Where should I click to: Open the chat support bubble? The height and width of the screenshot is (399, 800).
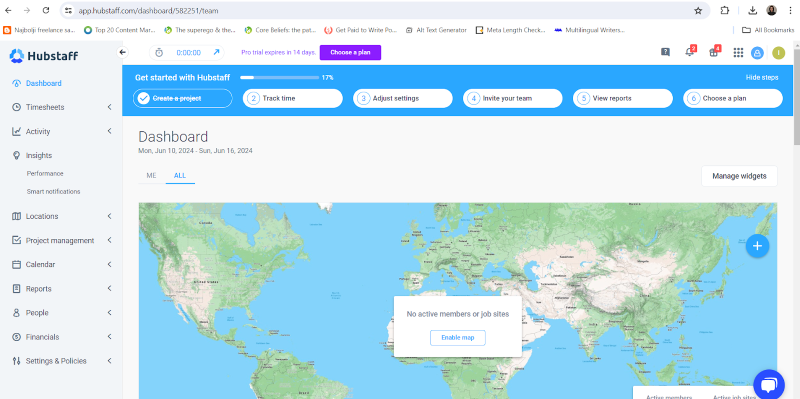(769, 385)
